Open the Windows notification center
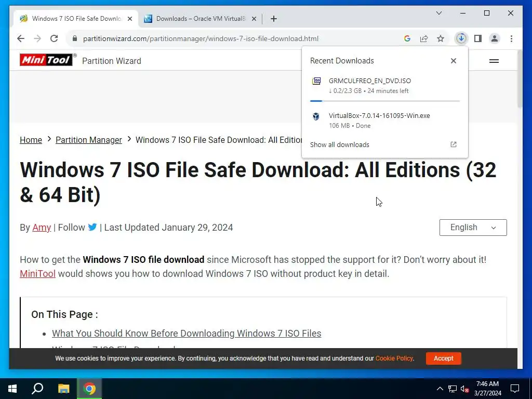 pyautogui.click(x=515, y=389)
